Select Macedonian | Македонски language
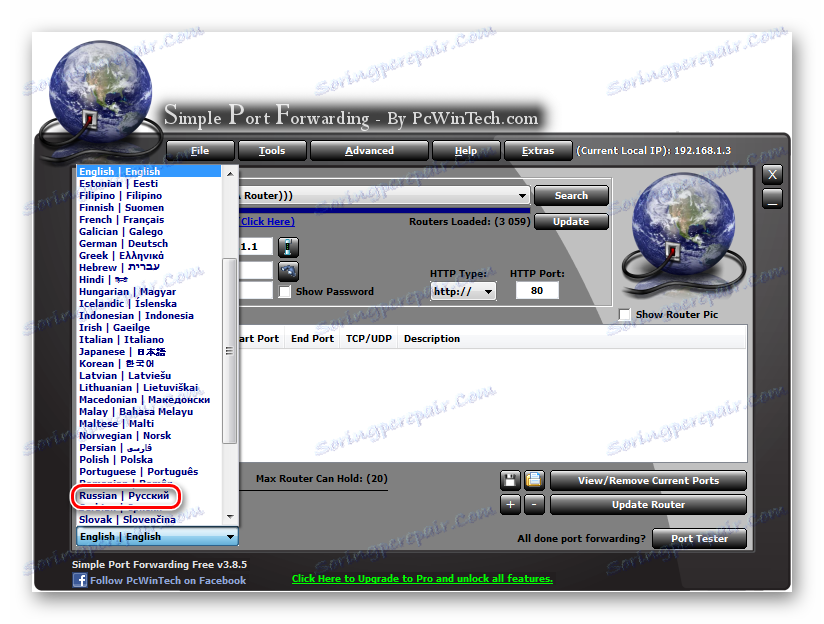 (x=149, y=400)
